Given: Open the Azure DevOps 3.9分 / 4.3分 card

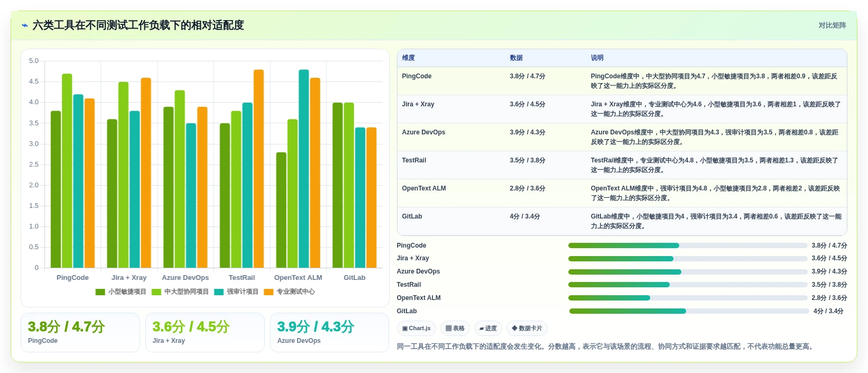Looking at the screenshot, I should (330, 332).
